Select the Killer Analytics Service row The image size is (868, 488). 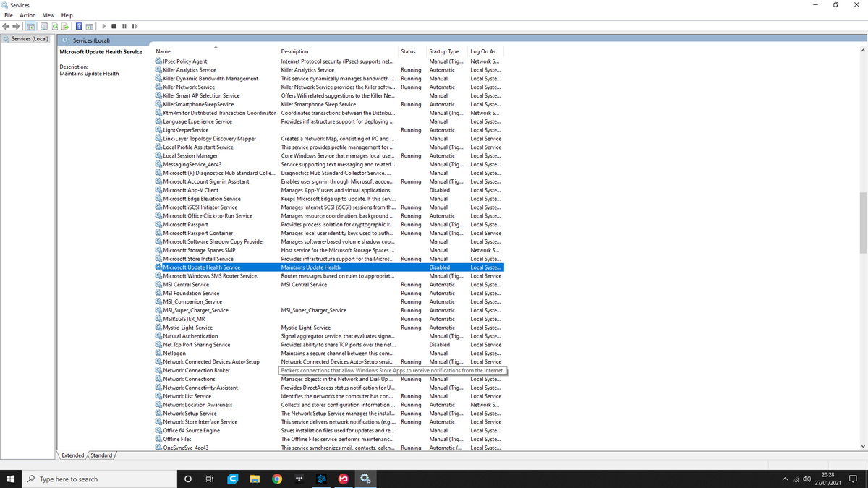click(329, 70)
